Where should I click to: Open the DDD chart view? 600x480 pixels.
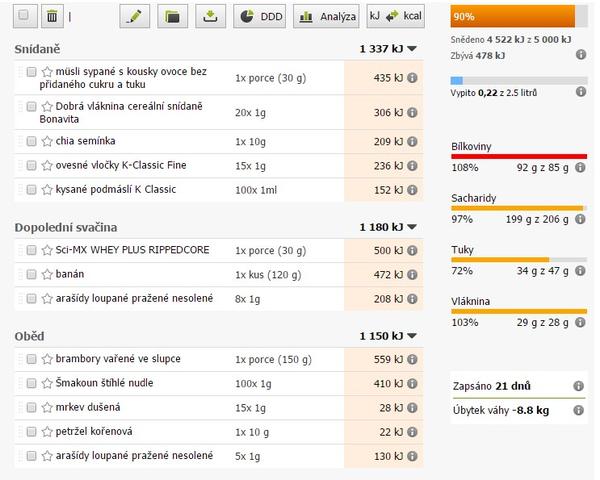(259, 16)
